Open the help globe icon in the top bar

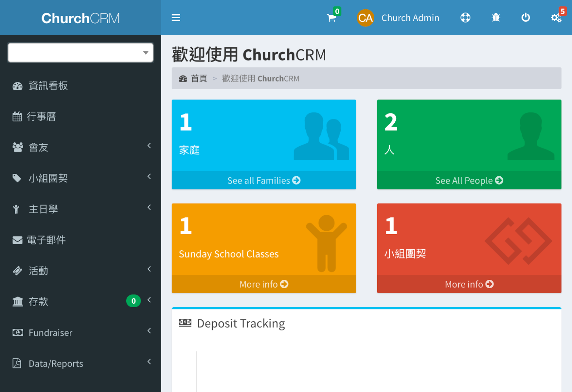tap(465, 18)
